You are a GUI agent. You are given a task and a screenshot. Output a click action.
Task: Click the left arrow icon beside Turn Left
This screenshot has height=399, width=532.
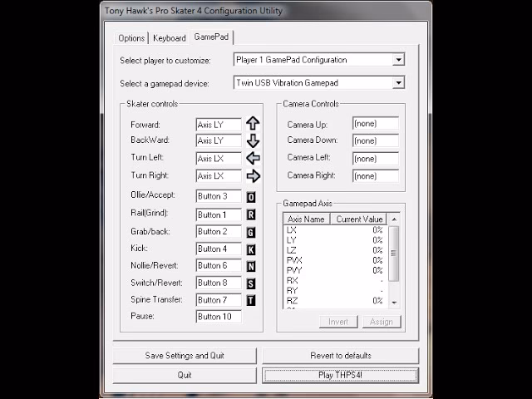[x=253, y=158]
